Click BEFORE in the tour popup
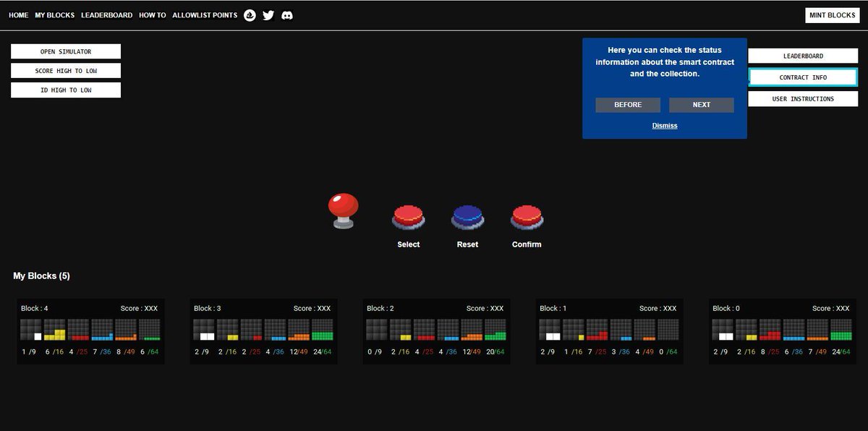 point(628,105)
